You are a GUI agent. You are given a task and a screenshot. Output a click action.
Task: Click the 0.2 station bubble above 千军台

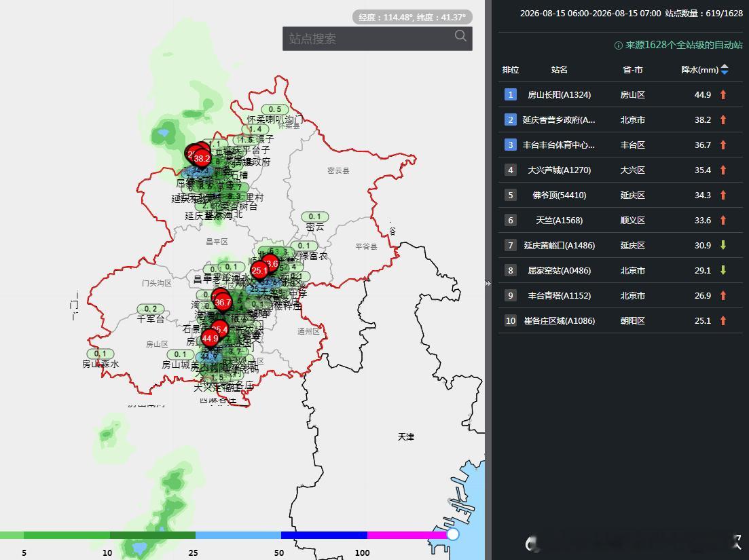[x=151, y=309]
